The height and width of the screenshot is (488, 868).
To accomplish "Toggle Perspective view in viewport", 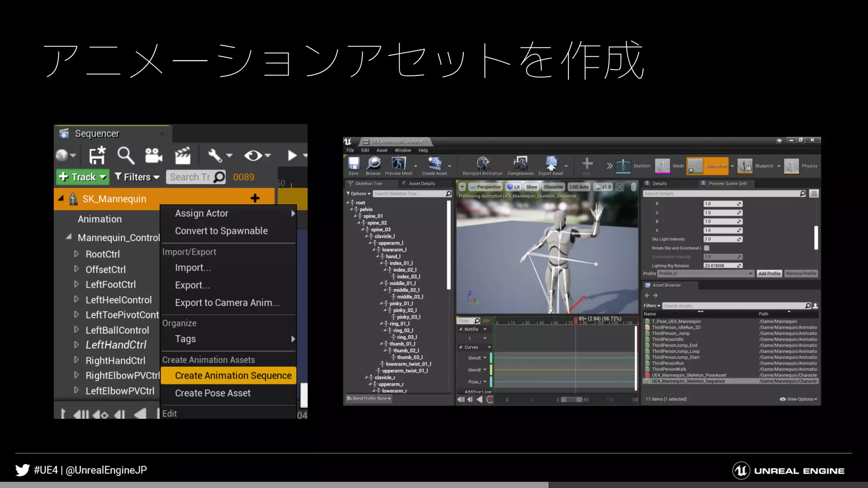I will tap(485, 187).
